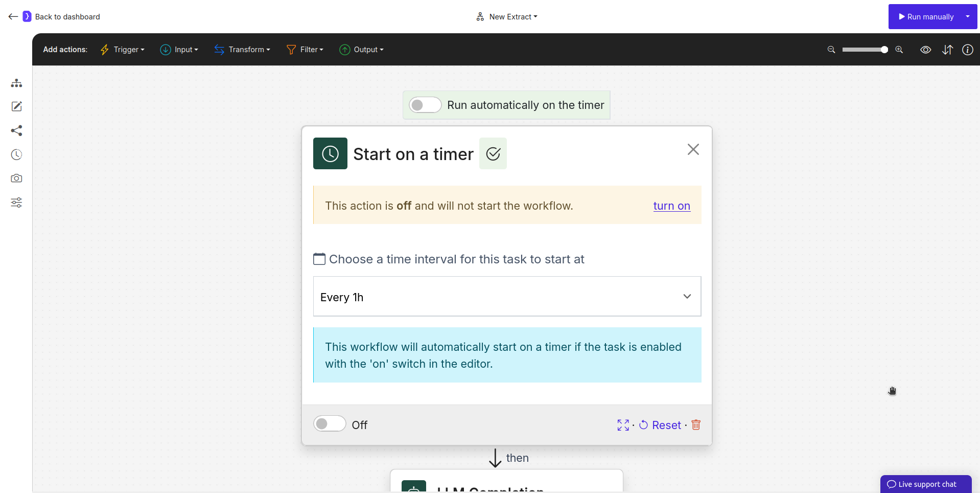Click the turn on link in warning banner
980x493 pixels.
(x=671, y=206)
